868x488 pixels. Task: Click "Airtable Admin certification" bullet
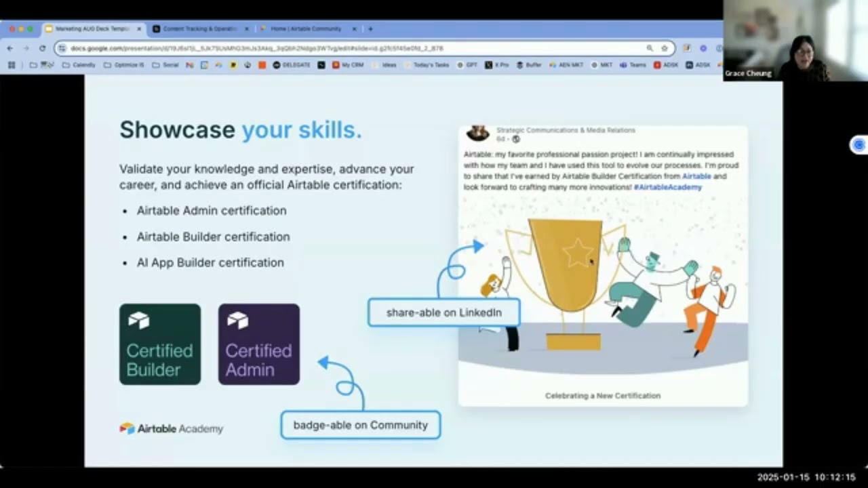pos(212,211)
